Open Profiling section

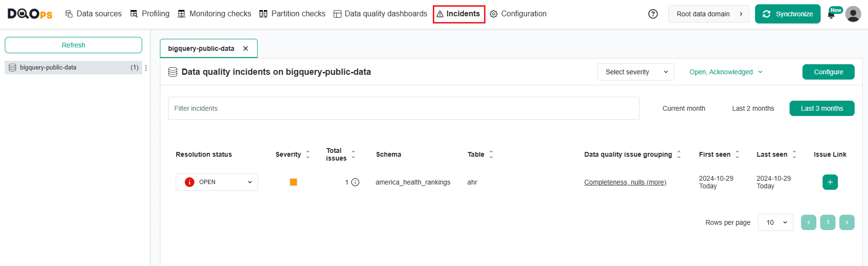coord(150,14)
